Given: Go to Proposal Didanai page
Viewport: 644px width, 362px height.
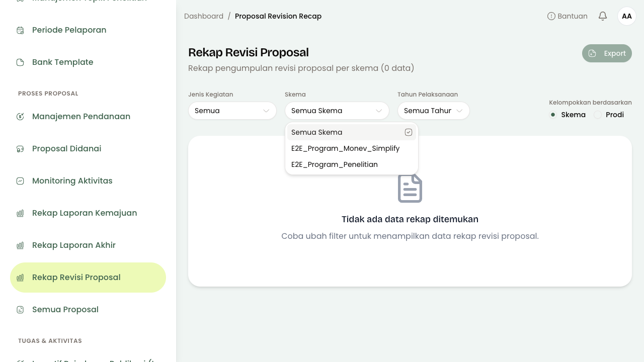Looking at the screenshot, I should click(x=88, y=149).
